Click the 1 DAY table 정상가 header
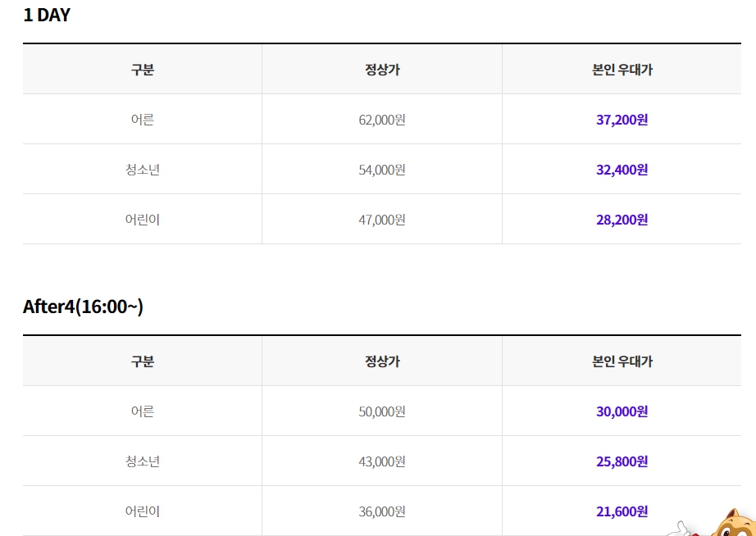Viewport: 756px width, 536px height. (382, 70)
